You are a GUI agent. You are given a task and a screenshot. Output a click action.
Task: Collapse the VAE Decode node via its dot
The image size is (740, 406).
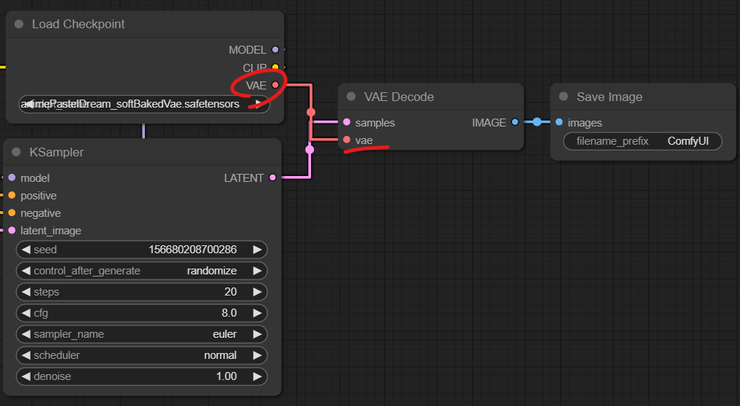(x=351, y=96)
